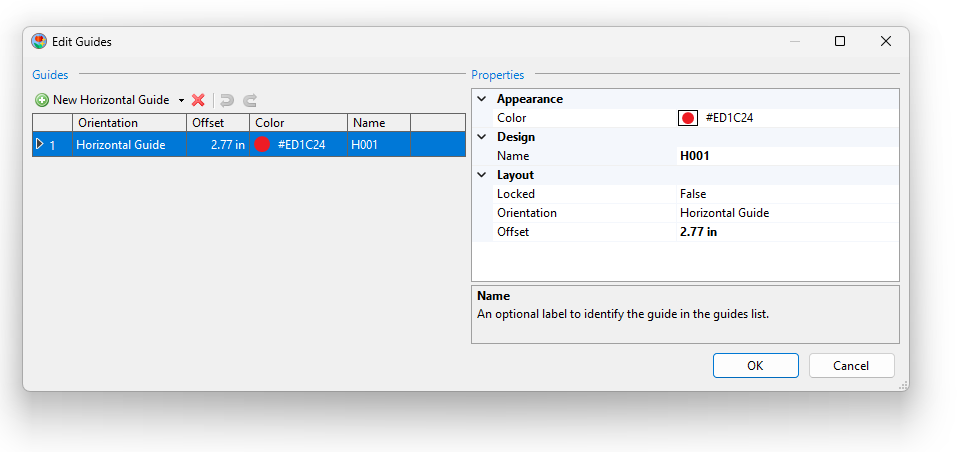Open the New Horizontal Guide dropdown arrow
Screen dimensions: 963x452
pos(181,100)
